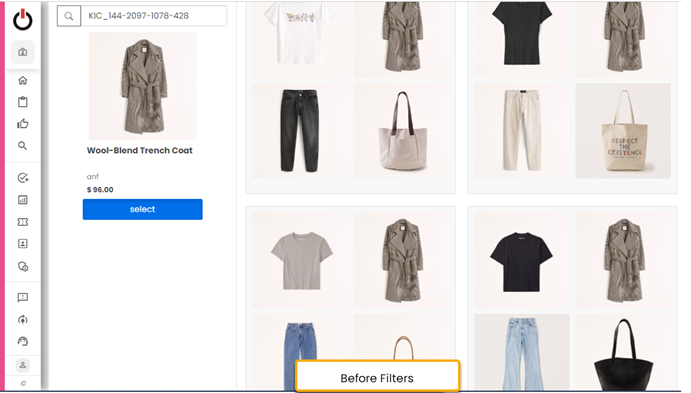Select the white floral graphic tee thumbnail

[x=300, y=39]
